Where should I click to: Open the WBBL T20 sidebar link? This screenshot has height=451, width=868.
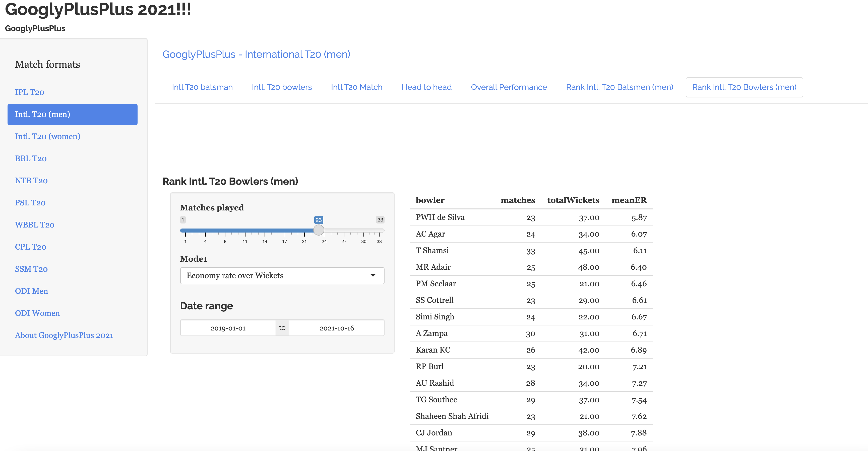point(34,225)
